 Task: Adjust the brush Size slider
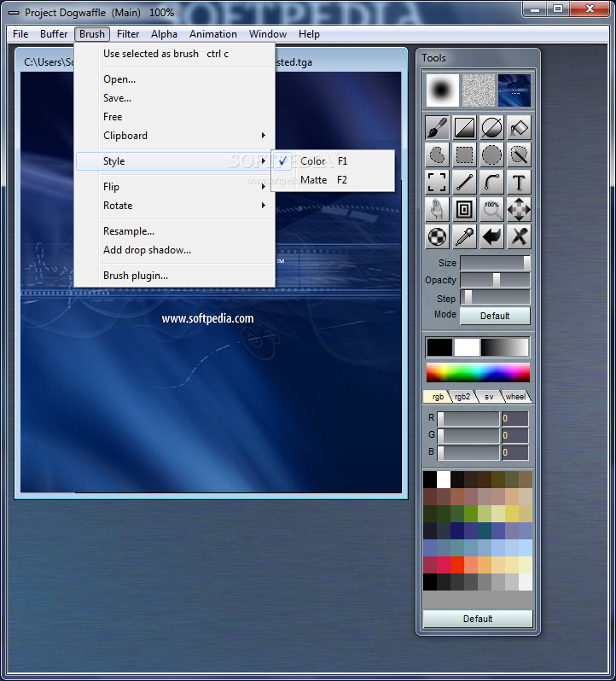[495, 262]
